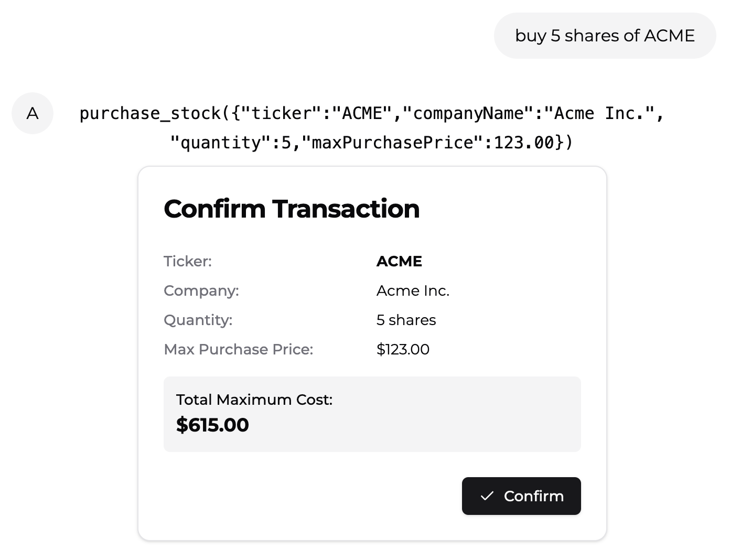Click the "Quantity:" field label
The width and height of the screenshot is (730, 560).
point(198,320)
